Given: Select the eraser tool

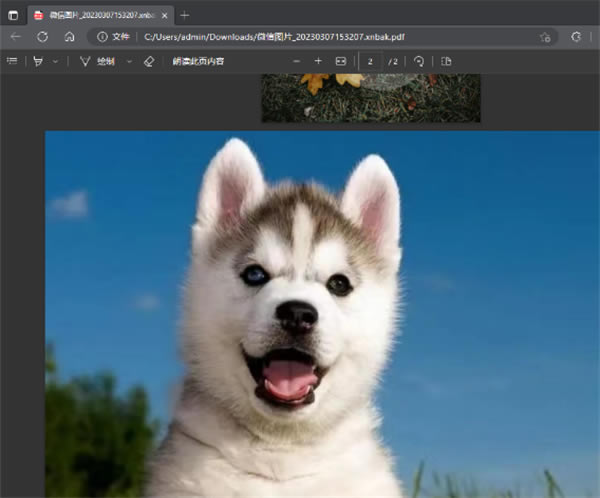Looking at the screenshot, I should point(149,61).
